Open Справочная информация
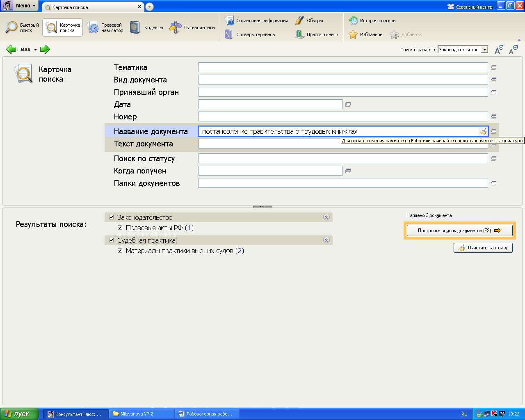Image resolution: width=525 pixels, height=420 pixels. [x=256, y=21]
